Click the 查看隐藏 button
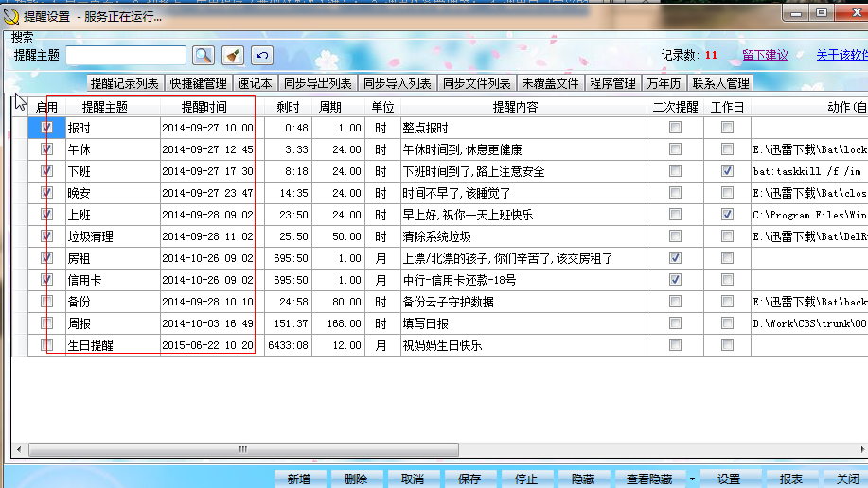Screen dimensions: 868x488 pos(649,479)
